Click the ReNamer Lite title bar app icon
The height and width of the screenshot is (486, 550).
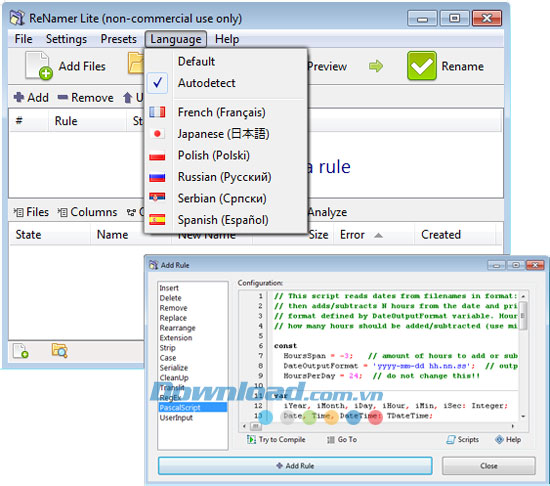[17, 18]
